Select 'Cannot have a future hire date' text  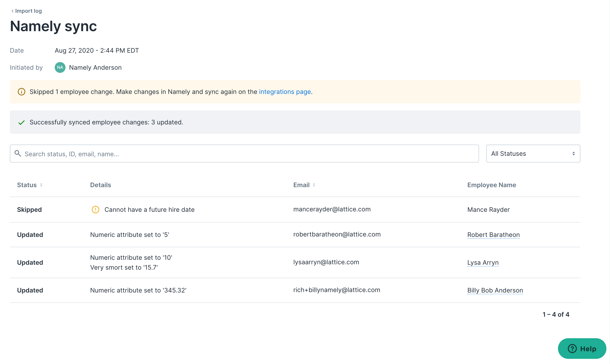[x=149, y=210]
